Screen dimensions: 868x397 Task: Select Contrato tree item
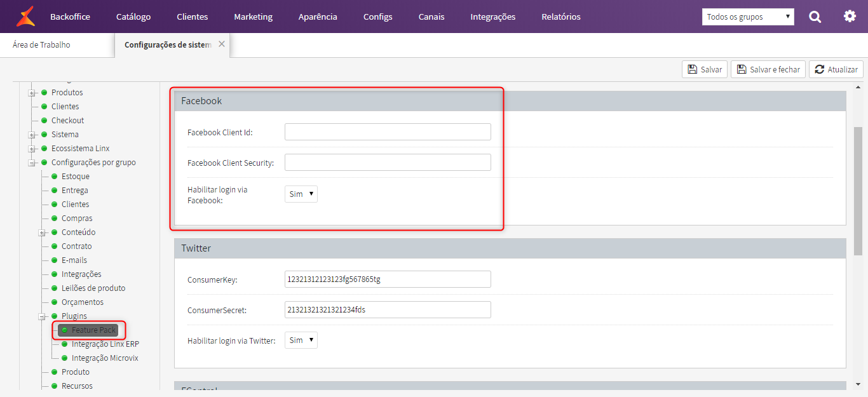pos(77,246)
